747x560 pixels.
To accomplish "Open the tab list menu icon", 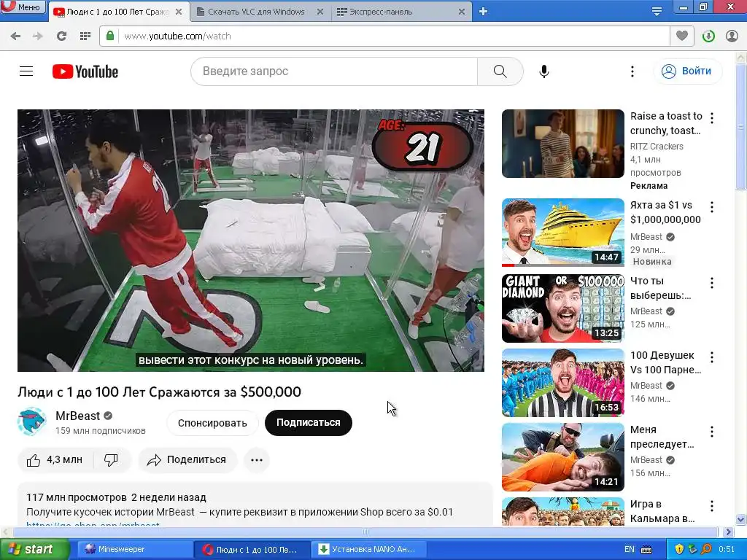I will click(x=657, y=12).
